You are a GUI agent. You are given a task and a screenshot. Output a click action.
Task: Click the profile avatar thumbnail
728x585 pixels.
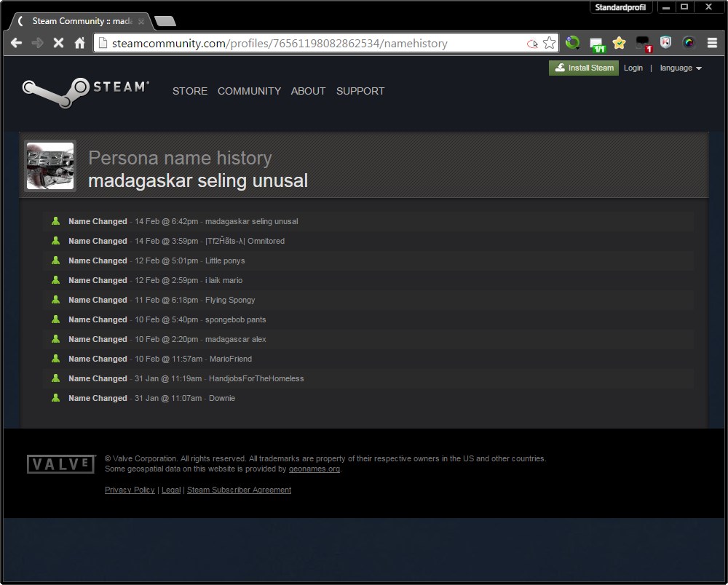[x=50, y=166]
